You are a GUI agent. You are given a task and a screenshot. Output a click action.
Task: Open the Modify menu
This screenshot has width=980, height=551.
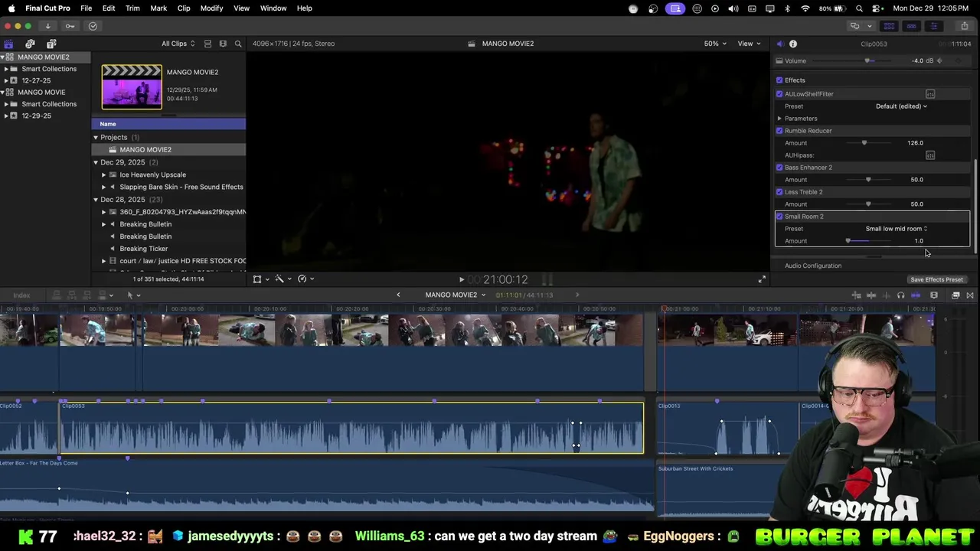coord(211,8)
